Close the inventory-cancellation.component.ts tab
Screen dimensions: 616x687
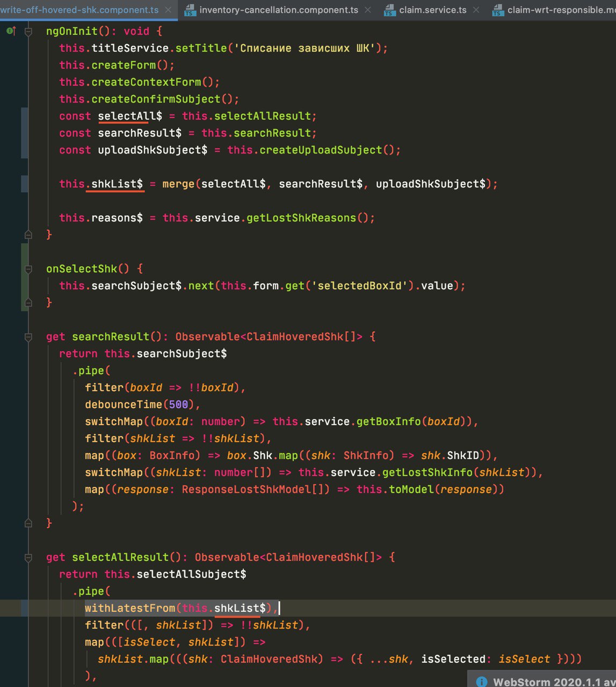pyautogui.click(x=367, y=10)
